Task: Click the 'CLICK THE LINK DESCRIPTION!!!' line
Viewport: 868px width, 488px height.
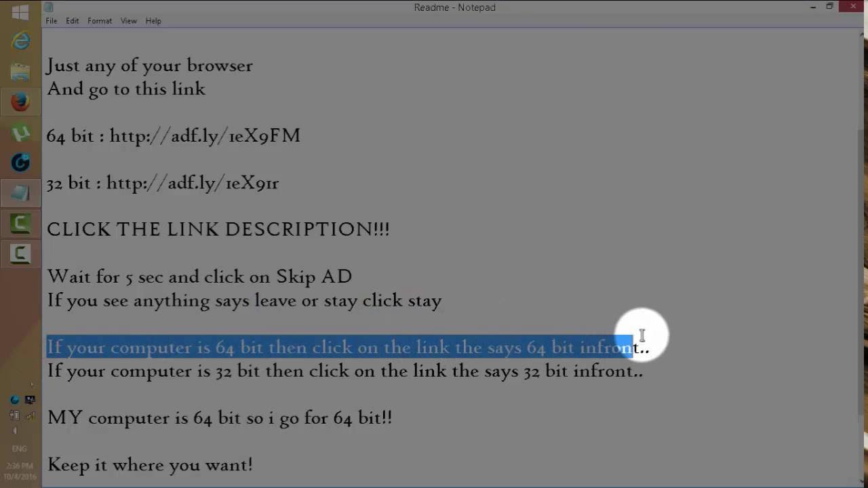Action: click(x=218, y=229)
